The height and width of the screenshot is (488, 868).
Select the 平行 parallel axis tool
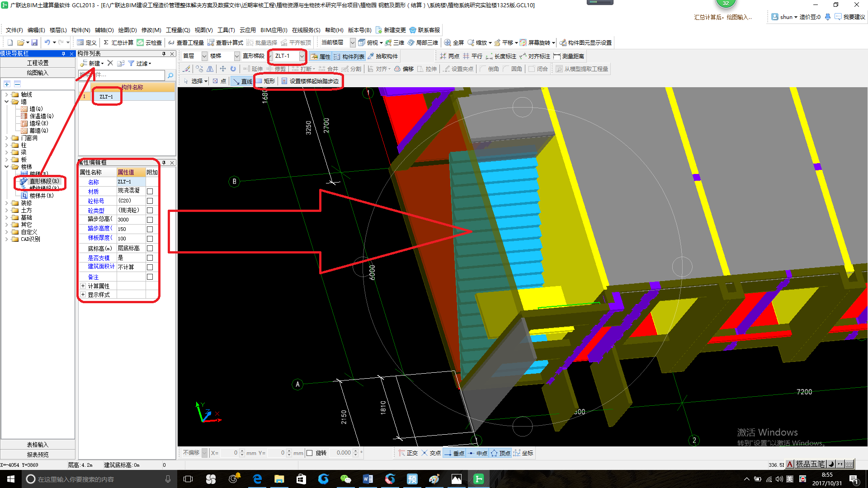click(472, 56)
